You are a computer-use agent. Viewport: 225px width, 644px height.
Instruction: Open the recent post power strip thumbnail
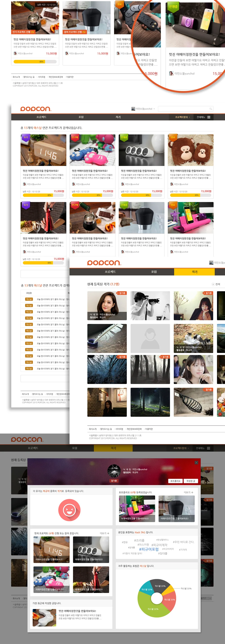click(x=44, y=618)
